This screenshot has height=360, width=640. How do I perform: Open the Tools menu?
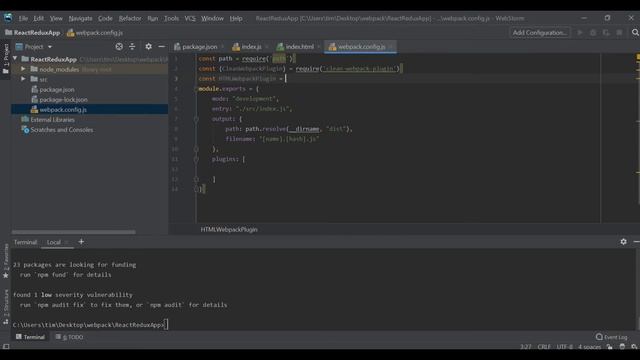[171, 18]
